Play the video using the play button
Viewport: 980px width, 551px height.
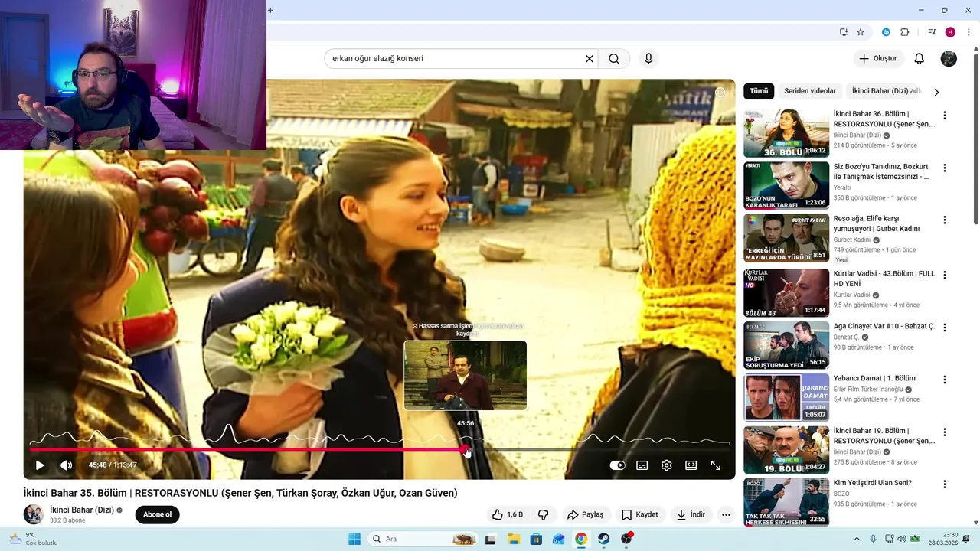click(x=40, y=465)
